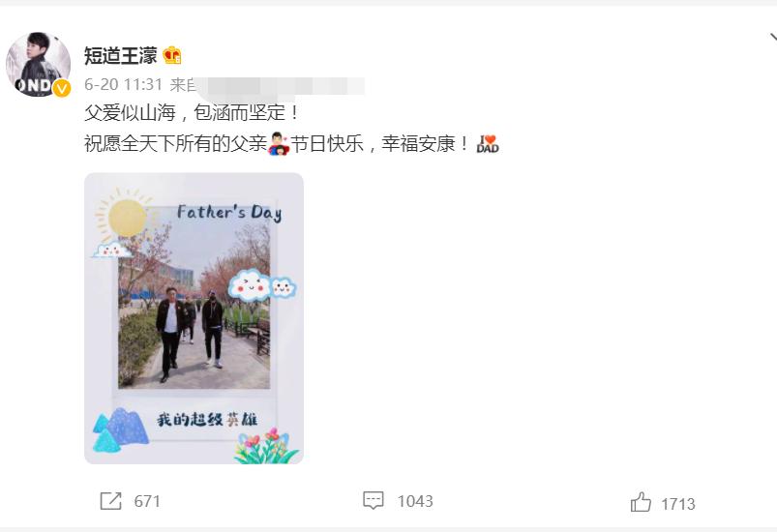The width and height of the screenshot is (777, 532).
Task: Open the profile avatar of 短道王濛
Action: tap(38, 65)
